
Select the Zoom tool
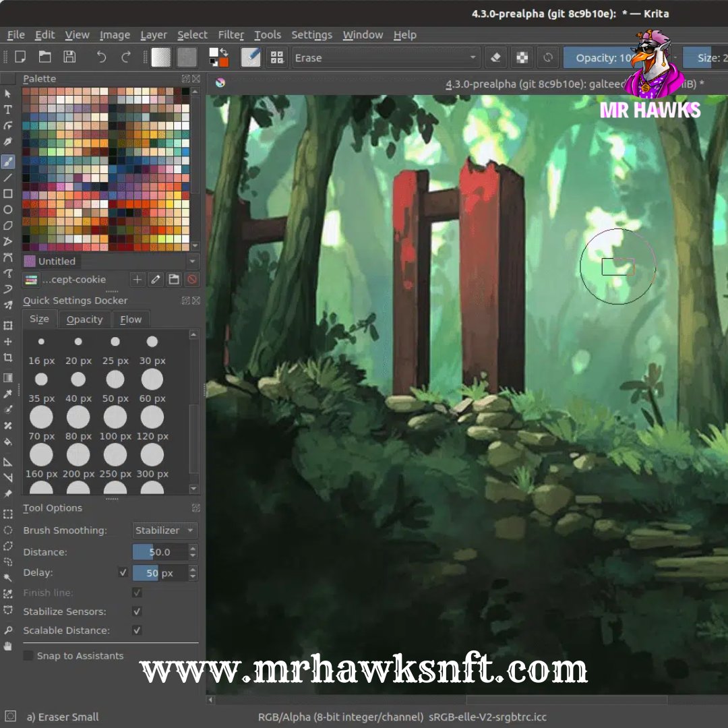click(x=8, y=630)
